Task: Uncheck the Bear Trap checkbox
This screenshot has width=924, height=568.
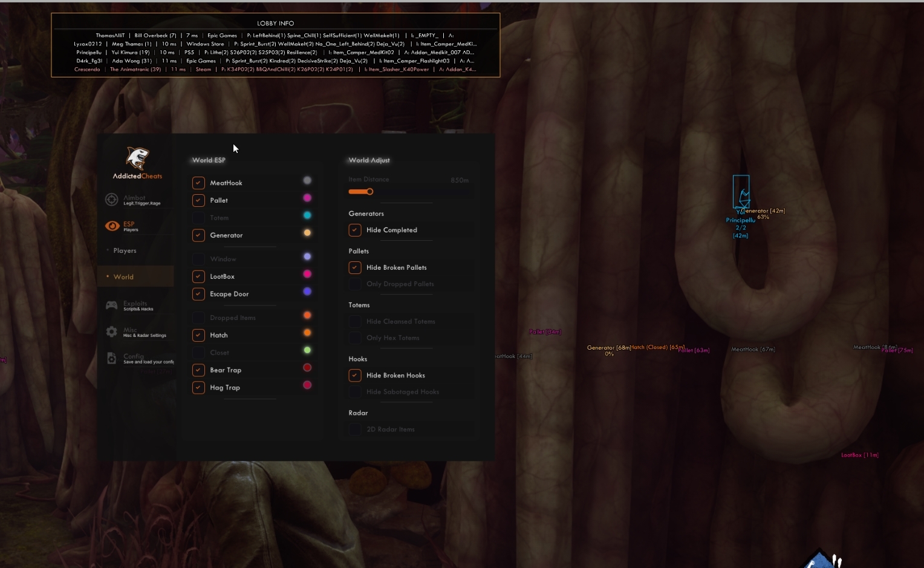Action: point(198,370)
